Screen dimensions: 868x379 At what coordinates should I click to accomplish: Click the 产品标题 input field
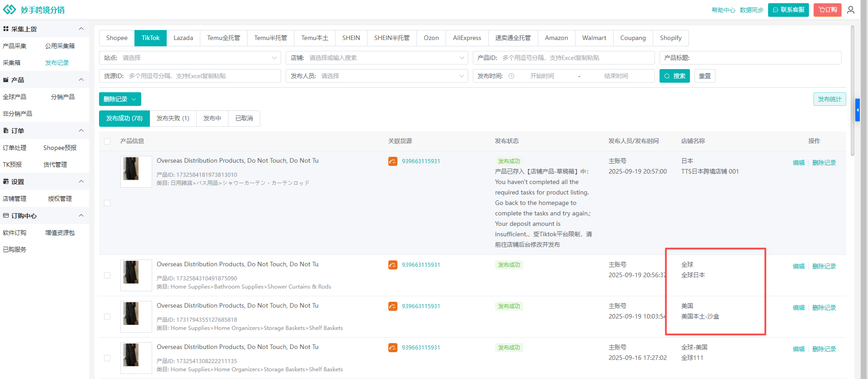click(764, 58)
